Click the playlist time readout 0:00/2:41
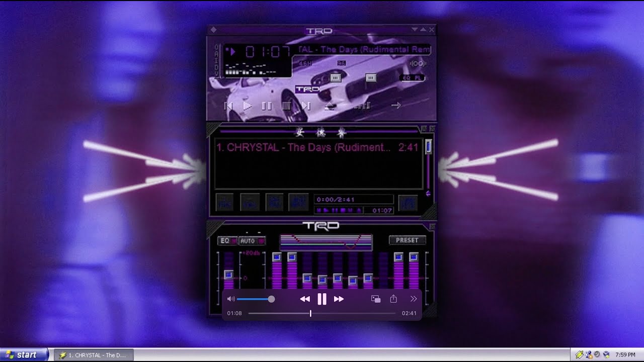This screenshot has height=362, width=644. 336,200
